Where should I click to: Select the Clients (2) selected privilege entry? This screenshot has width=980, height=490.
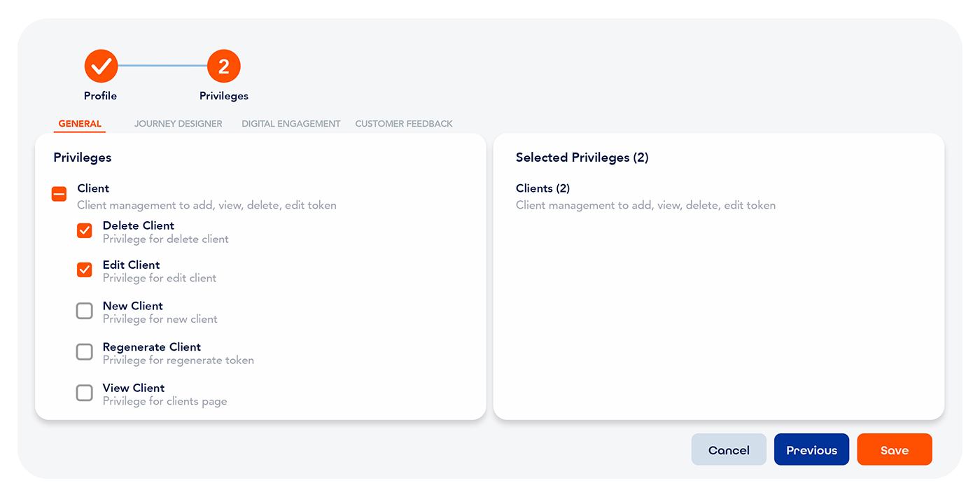tap(543, 188)
